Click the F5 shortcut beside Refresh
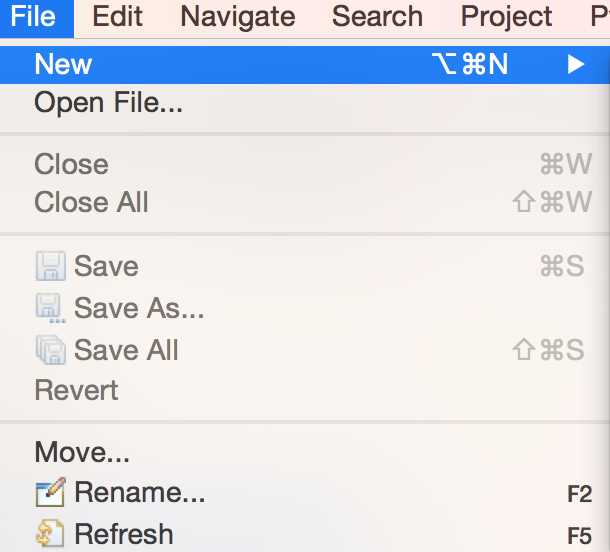 point(580,536)
